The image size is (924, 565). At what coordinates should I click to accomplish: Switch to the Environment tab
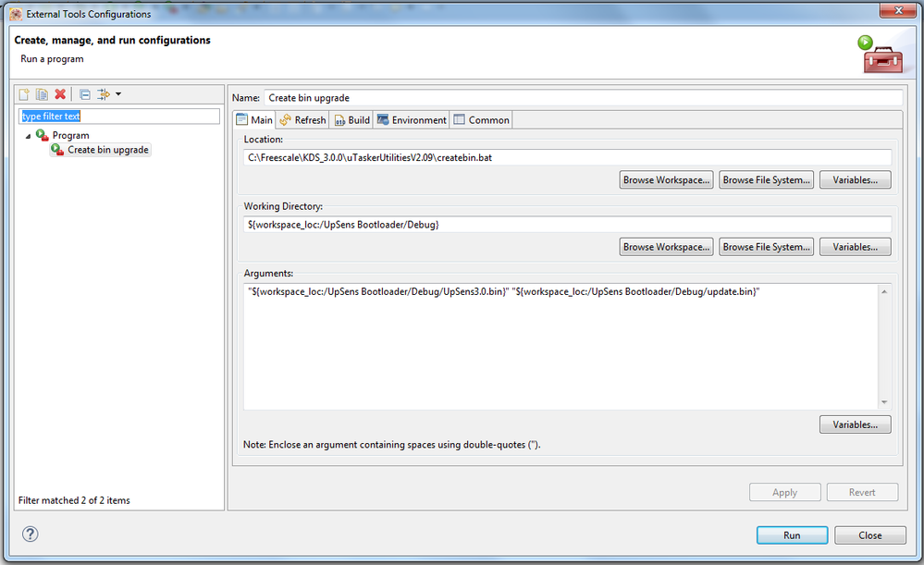[x=412, y=119]
